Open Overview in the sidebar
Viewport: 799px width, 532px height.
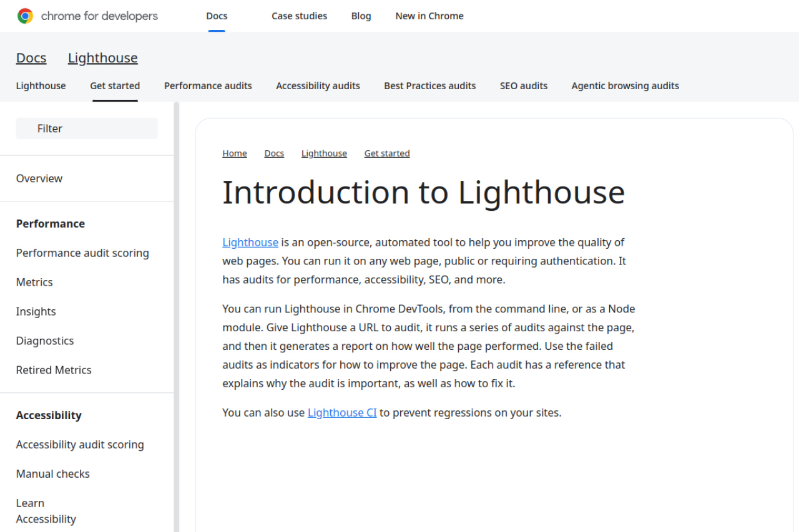tap(39, 178)
